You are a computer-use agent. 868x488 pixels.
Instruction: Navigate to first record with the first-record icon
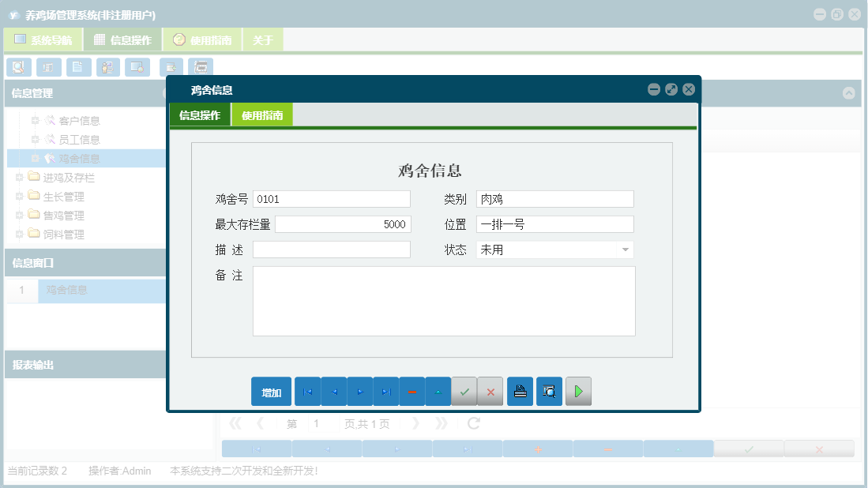[309, 391]
